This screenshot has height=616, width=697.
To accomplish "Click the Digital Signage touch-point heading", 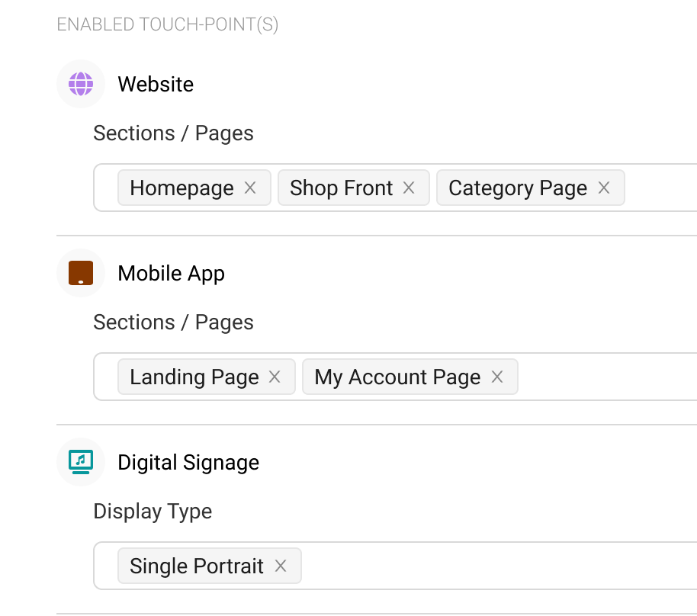I will [x=188, y=462].
